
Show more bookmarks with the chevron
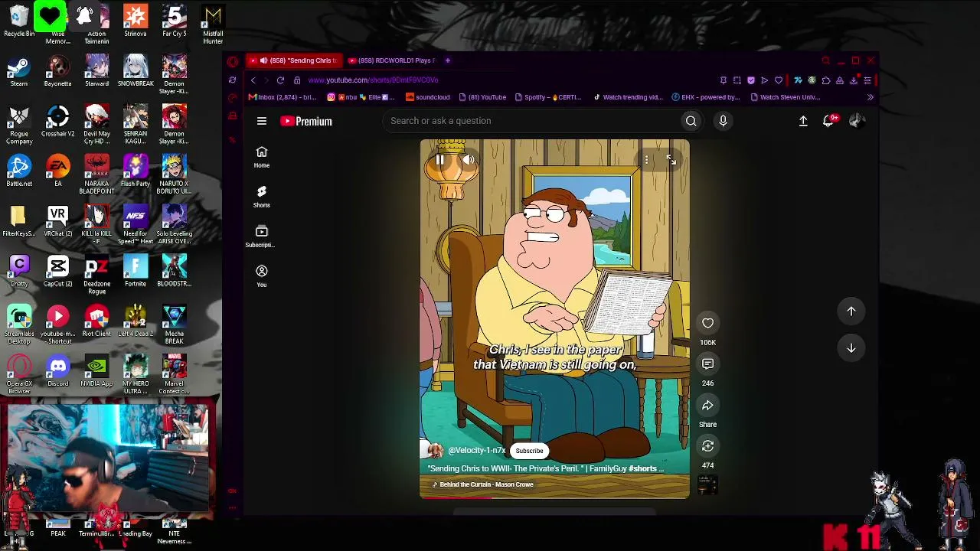coord(870,97)
